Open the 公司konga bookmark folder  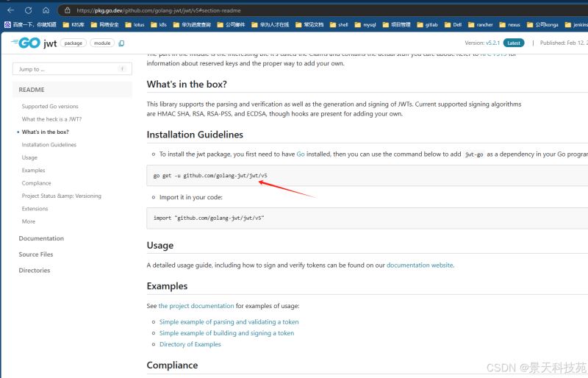[x=542, y=25]
